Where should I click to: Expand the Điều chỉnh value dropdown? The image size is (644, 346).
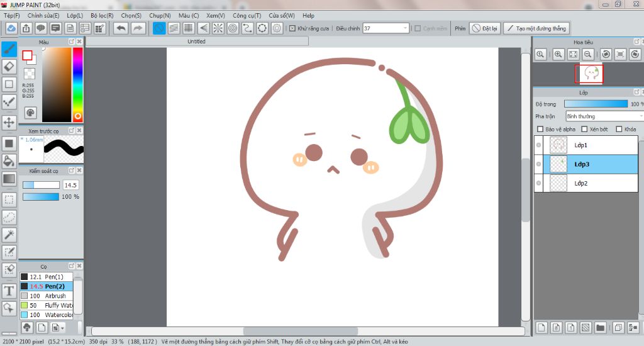[x=405, y=28]
